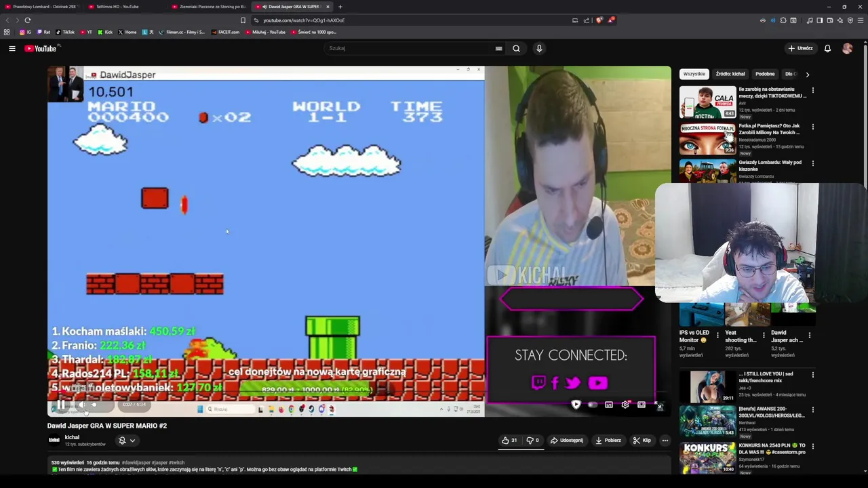
Task: Switch to 'Ziemniaki Pieczone ze Słoniną' browser tab
Action: (208, 7)
